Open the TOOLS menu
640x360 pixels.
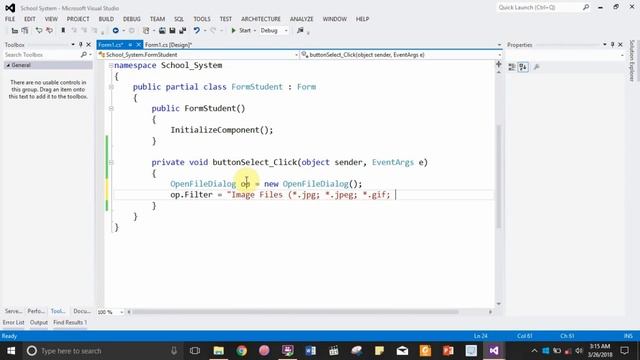[202, 19]
